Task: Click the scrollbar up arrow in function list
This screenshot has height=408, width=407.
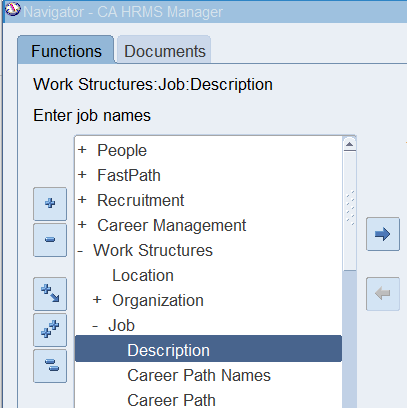Action: coord(349,144)
